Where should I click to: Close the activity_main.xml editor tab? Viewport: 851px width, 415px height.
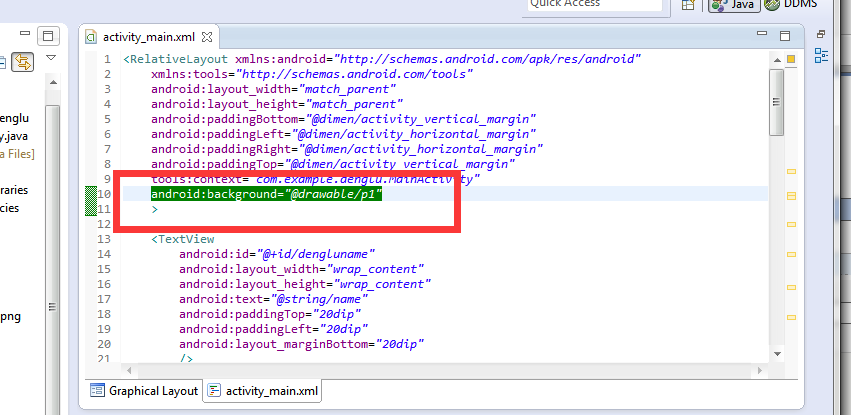tap(207, 37)
